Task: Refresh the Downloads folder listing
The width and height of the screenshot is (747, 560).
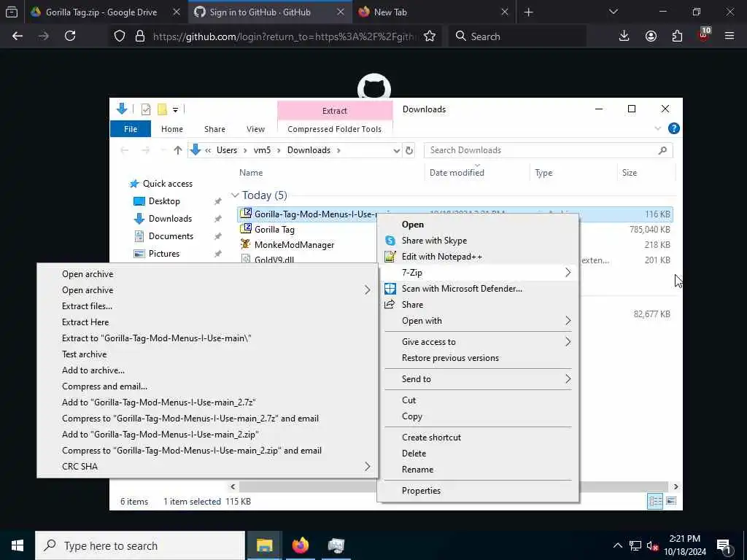Action: (409, 150)
